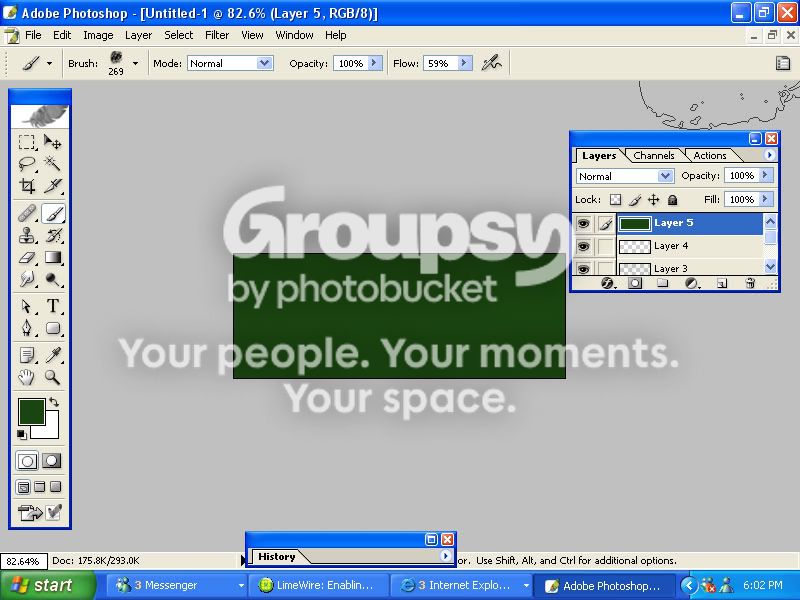Image resolution: width=800 pixels, height=600 pixels.
Task: Expand the options bar Opacity slider arrow
Action: coord(374,63)
